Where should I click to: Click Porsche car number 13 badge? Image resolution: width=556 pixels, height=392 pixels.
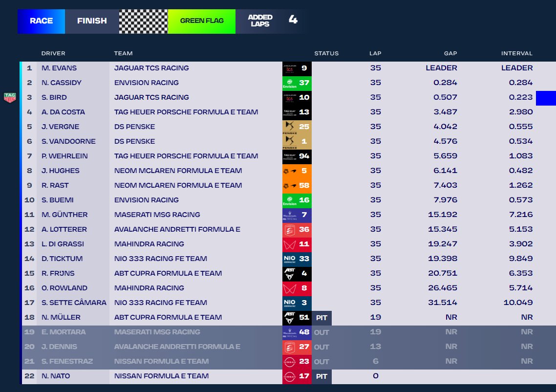tap(297, 112)
